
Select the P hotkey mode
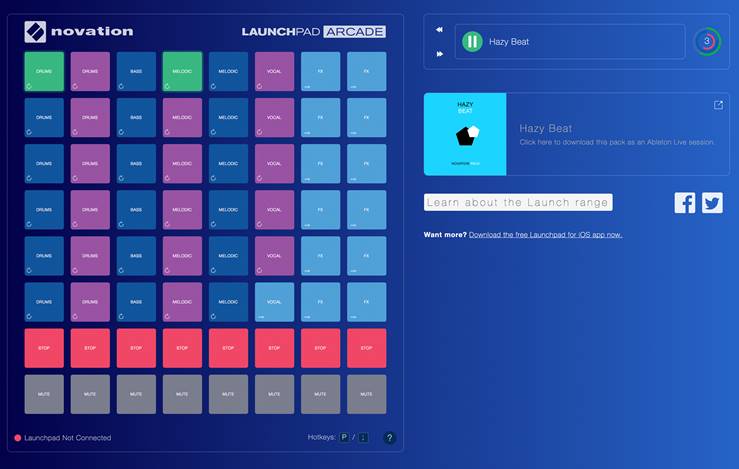(x=344, y=437)
